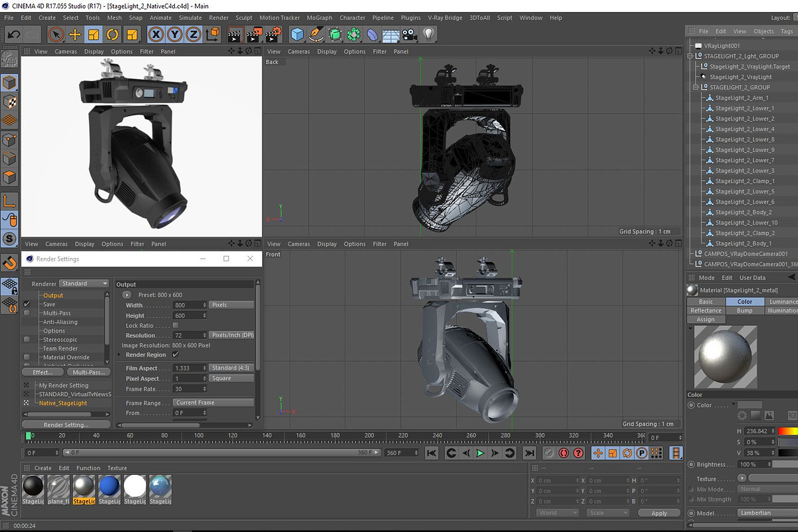Switch to the Luminance material tab
Image resolution: width=798 pixels, height=532 pixels.
point(783,301)
